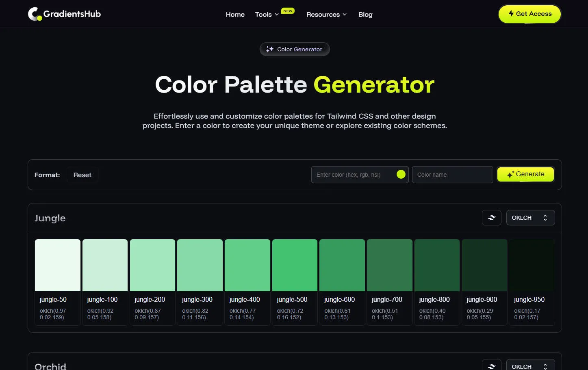Click the NEW badge above Tools
This screenshot has width=588, height=370.
click(x=288, y=11)
